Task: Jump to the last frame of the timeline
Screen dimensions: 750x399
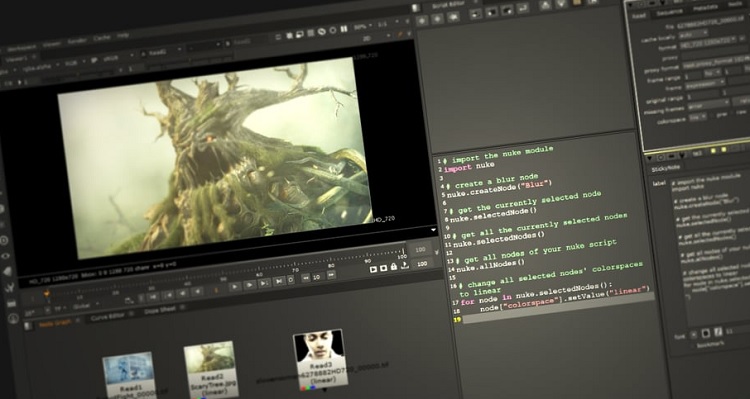Action: coord(279,281)
